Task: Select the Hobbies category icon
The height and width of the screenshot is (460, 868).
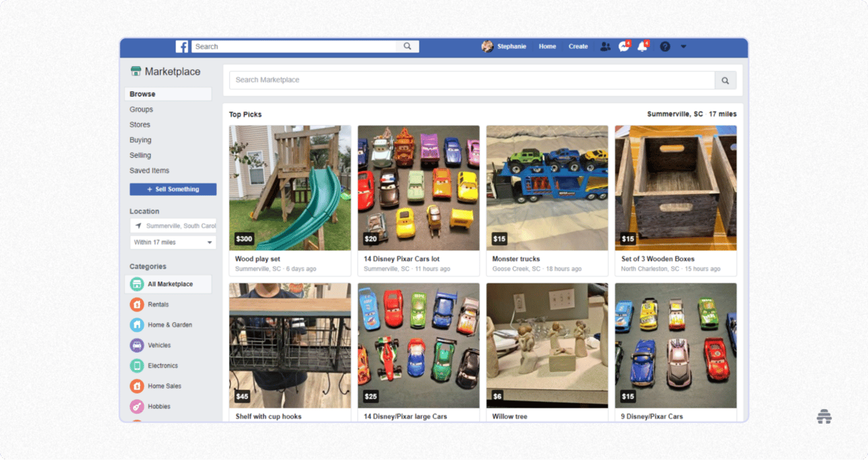Action: [137, 406]
